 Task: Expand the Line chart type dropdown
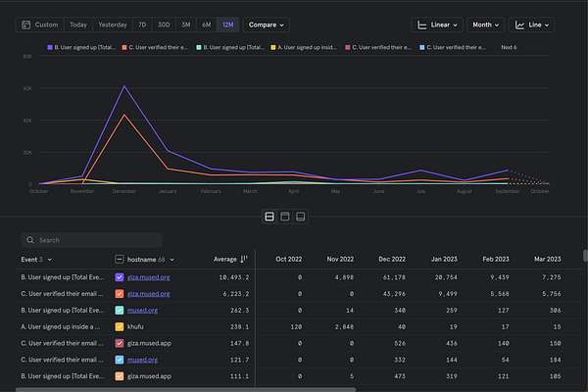point(532,24)
